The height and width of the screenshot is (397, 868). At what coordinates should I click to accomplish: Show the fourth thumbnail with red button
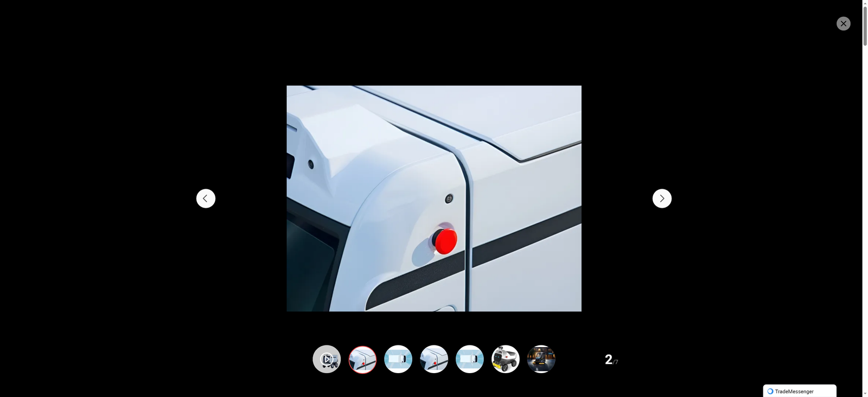click(x=434, y=359)
